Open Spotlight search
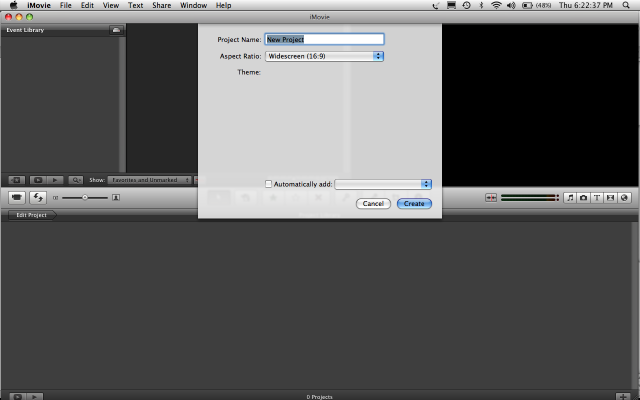 tap(626, 5)
